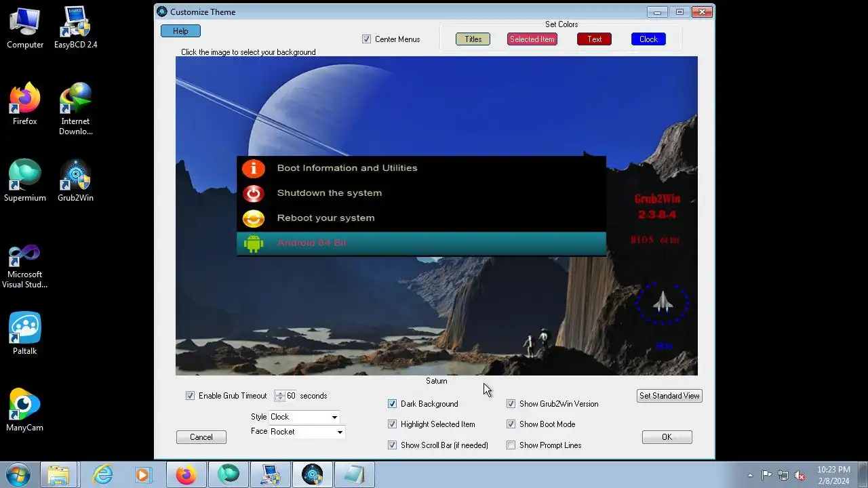Screen dimensions: 868x488
Task: Toggle Highlight Selected Item checkbox
Action: (x=392, y=424)
